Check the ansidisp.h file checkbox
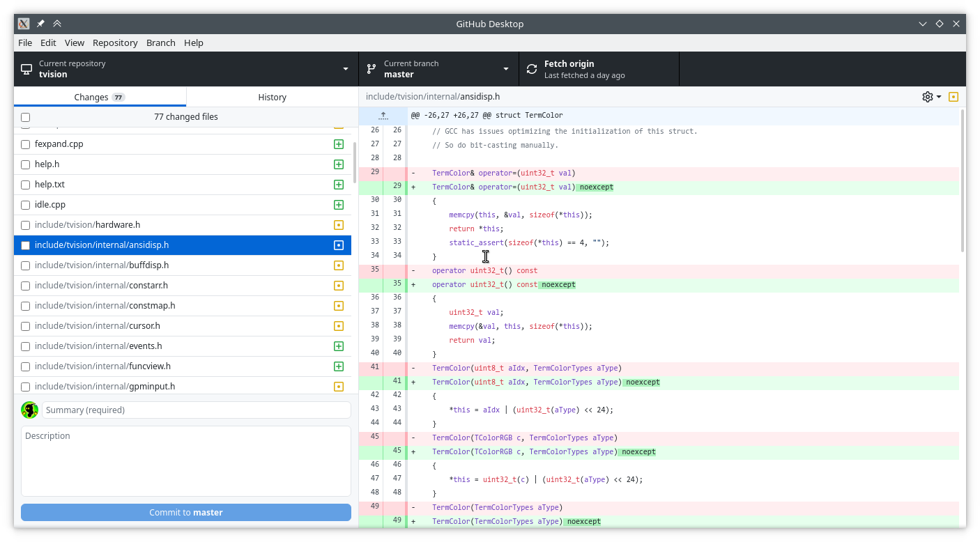This screenshot has width=980, height=542. pyautogui.click(x=26, y=245)
